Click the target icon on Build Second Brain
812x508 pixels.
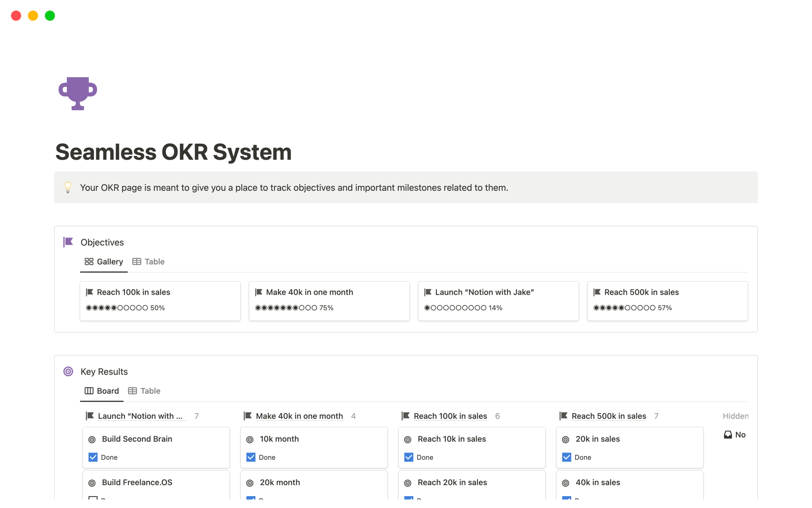tap(92, 439)
